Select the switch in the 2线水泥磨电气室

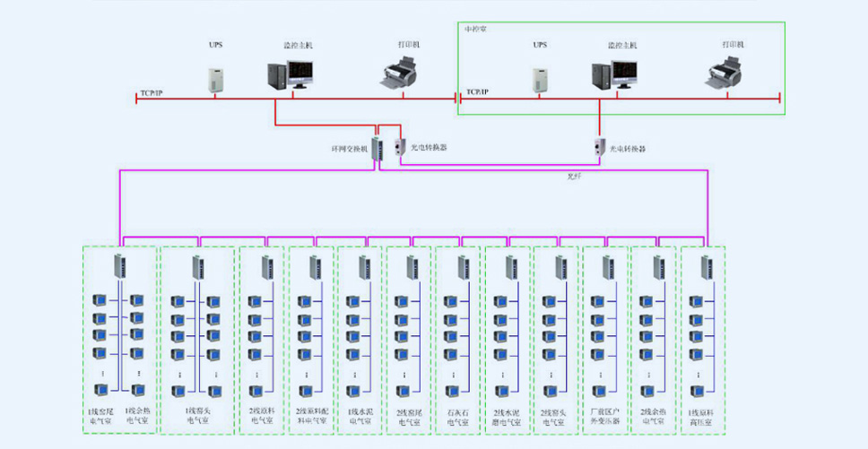point(511,267)
